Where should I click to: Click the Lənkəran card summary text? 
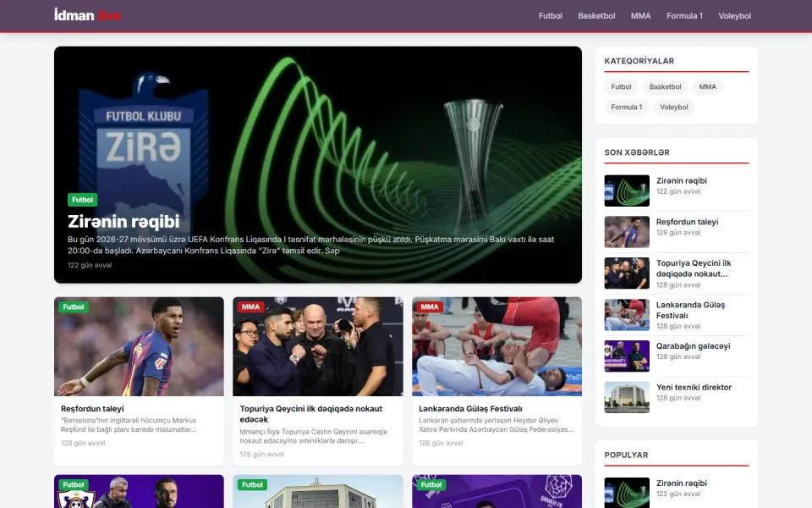click(x=497, y=424)
